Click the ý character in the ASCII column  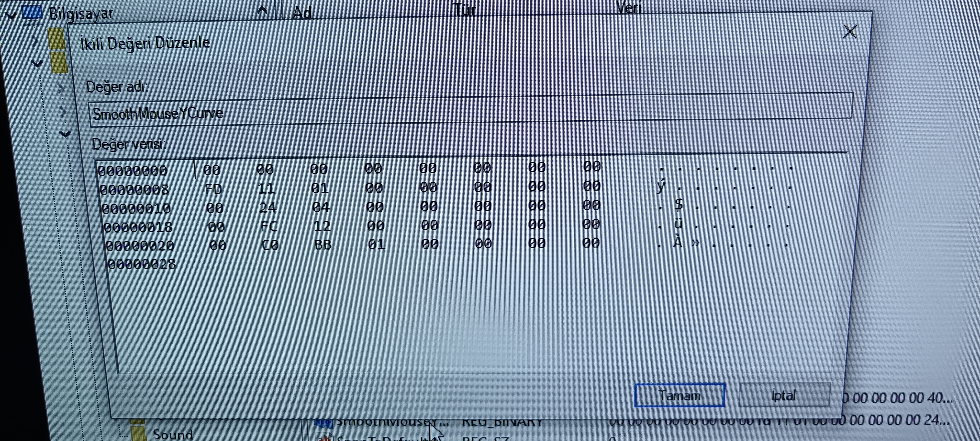661,187
